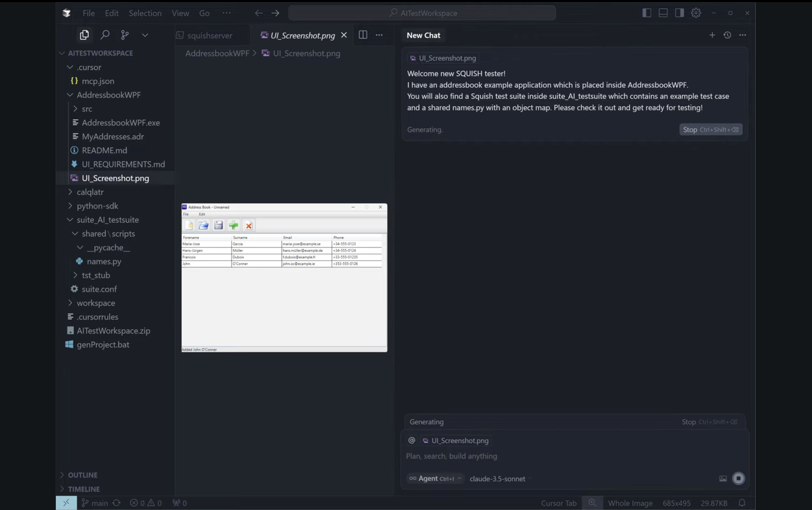Open the Go menu
Image resolution: width=812 pixels, height=510 pixels.
(204, 13)
